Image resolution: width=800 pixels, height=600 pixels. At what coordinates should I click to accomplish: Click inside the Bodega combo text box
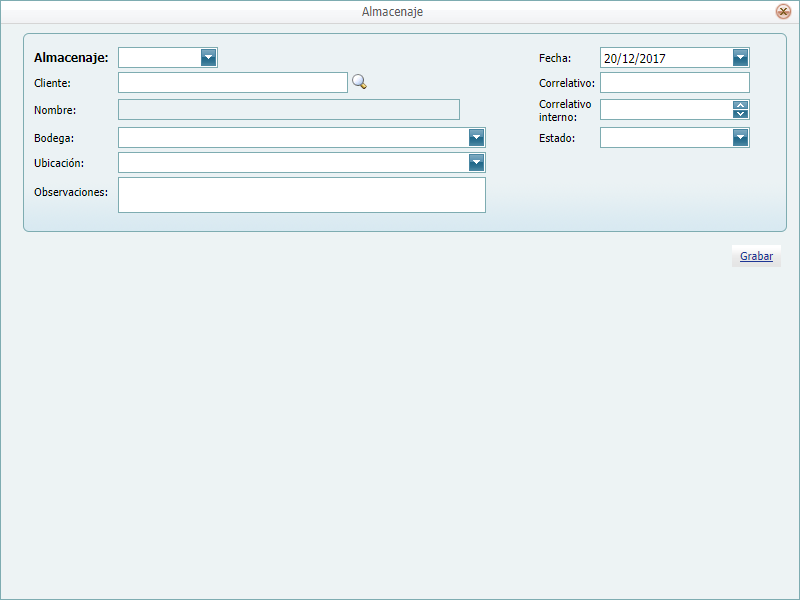click(x=292, y=138)
